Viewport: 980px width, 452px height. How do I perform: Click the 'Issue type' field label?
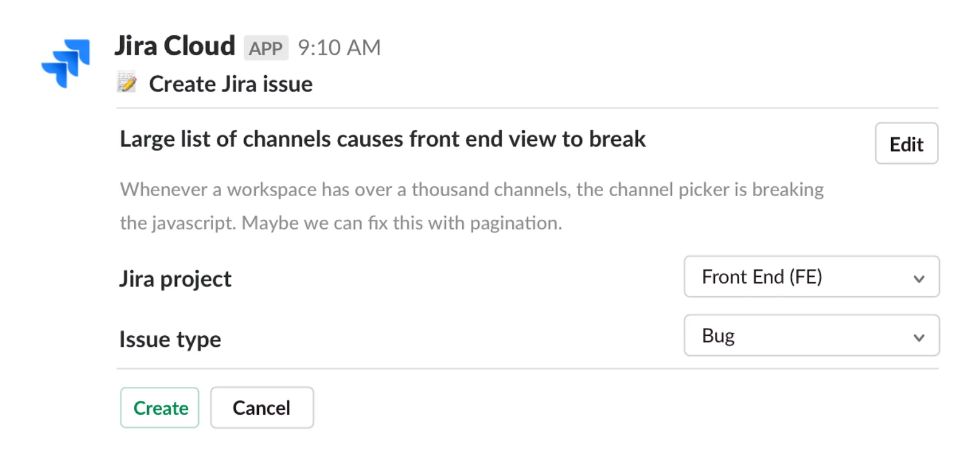point(170,339)
